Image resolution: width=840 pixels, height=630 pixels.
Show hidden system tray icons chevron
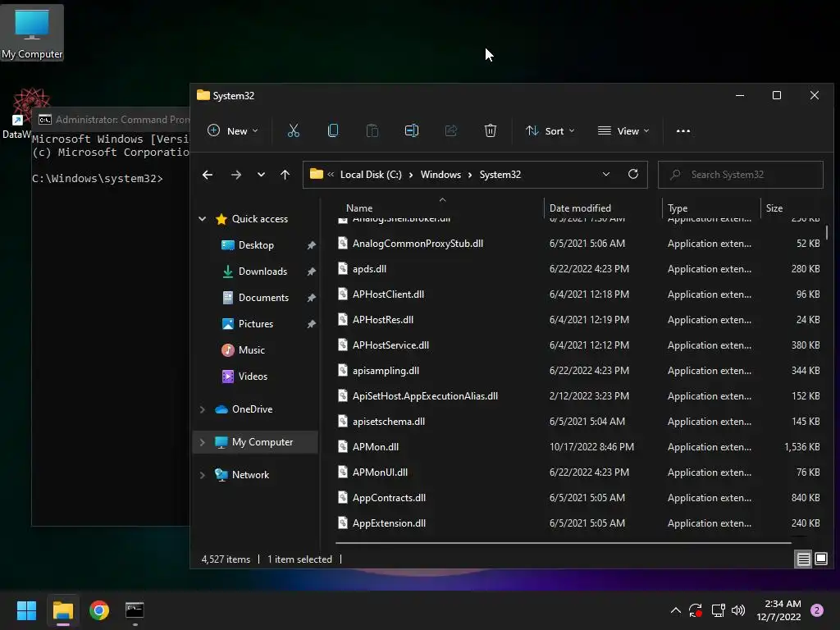tap(676, 610)
